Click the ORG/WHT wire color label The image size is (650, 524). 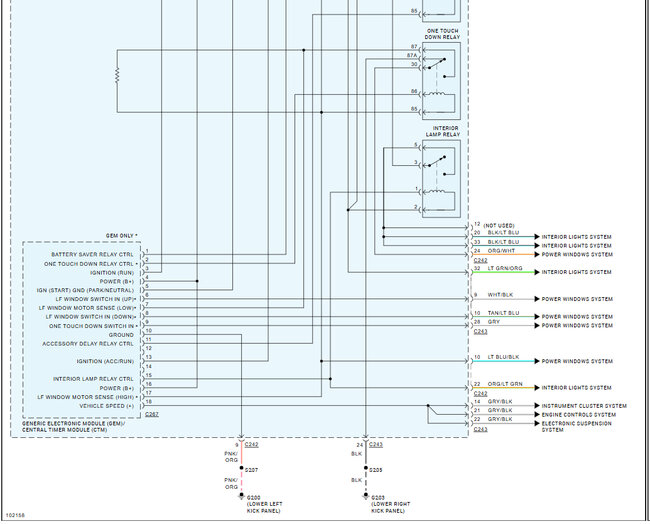click(501, 251)
